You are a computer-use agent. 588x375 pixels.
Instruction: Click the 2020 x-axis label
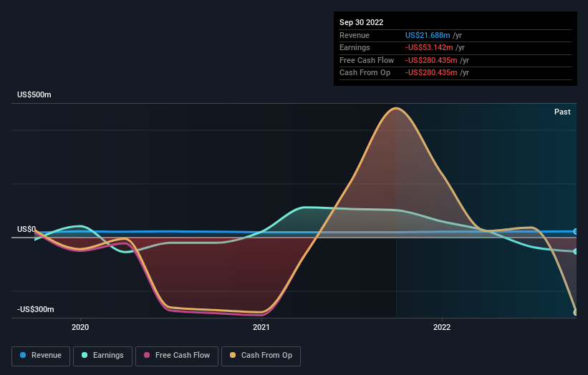(x=80, y=328)
